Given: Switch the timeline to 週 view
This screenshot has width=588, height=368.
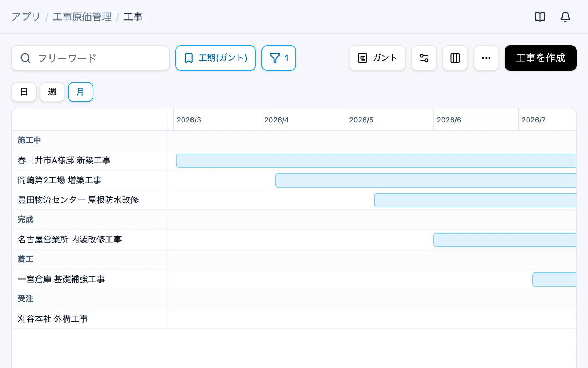Looking at the screenshot, I should pyautogui.click(x=52, y=92).
